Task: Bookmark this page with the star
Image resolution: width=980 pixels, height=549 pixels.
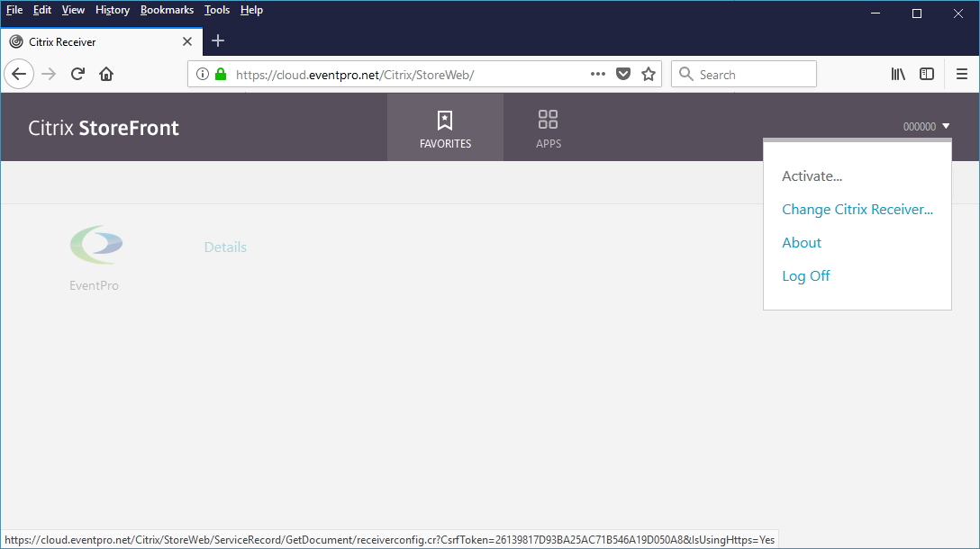Action: point(649,75)
